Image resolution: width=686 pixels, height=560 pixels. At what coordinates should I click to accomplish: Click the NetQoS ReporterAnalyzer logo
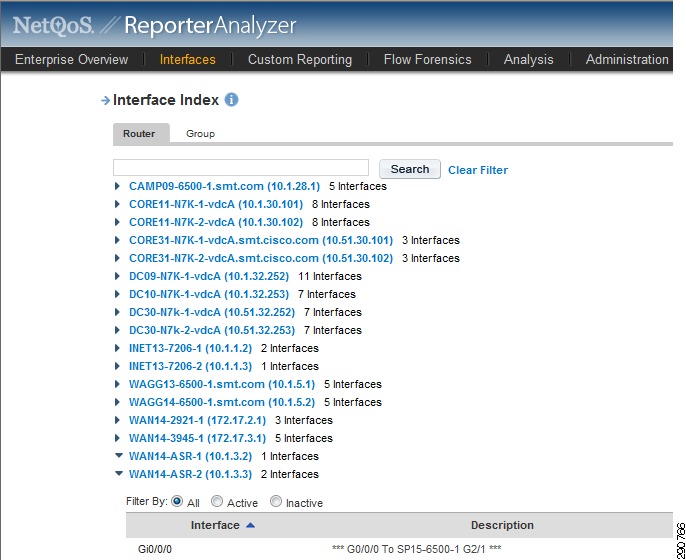point(154,25)
